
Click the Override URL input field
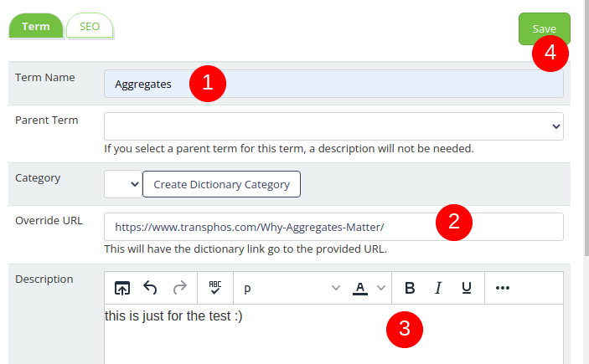tap(333, 227)
